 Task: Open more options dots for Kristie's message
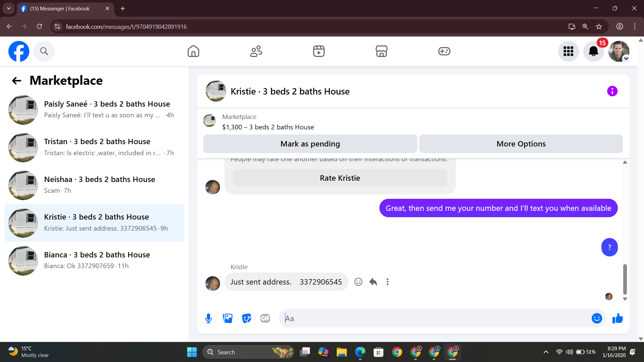387,282
